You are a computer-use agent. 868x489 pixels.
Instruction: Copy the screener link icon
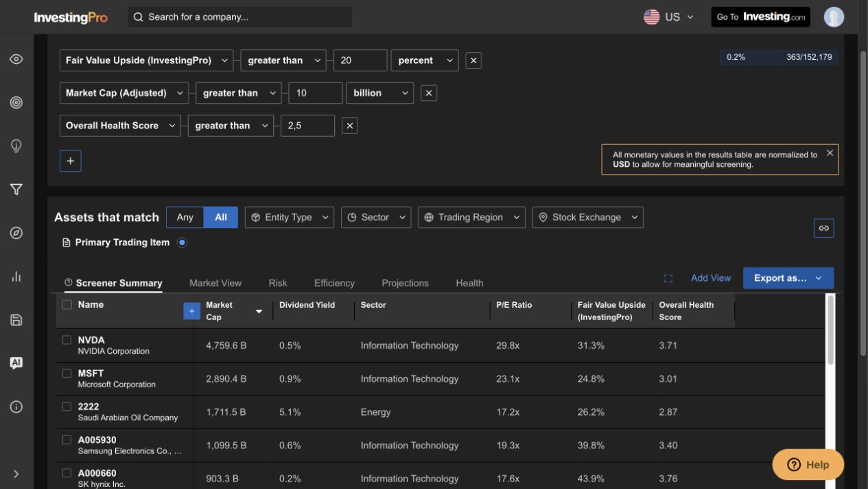point(824,228)
